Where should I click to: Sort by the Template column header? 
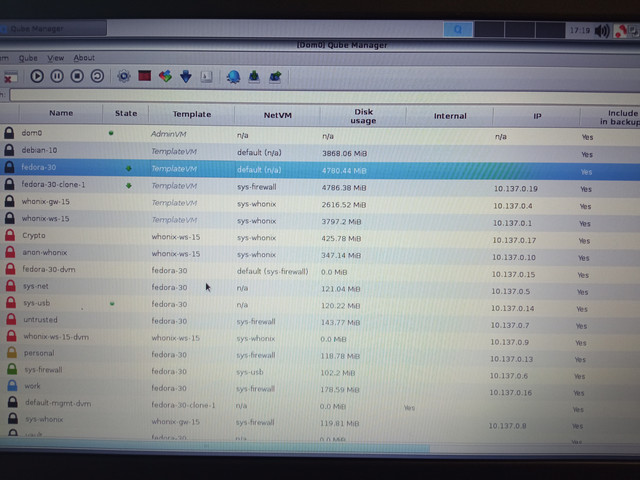point(192,114)
